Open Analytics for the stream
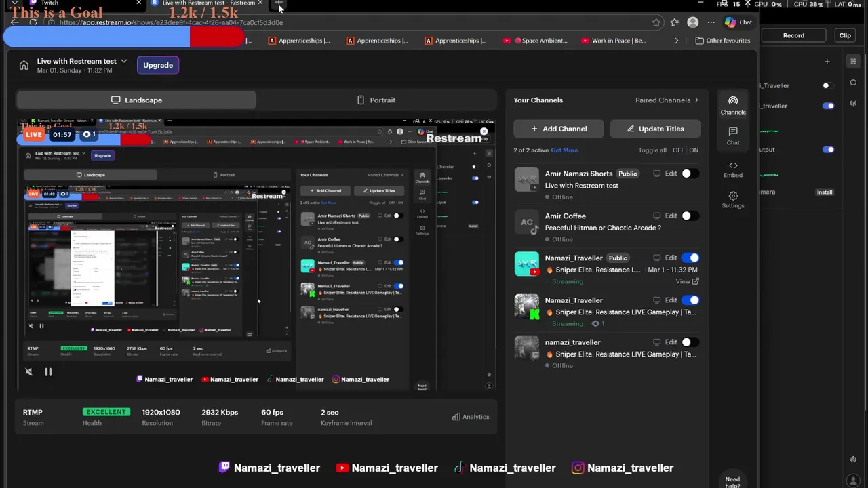 471,417
